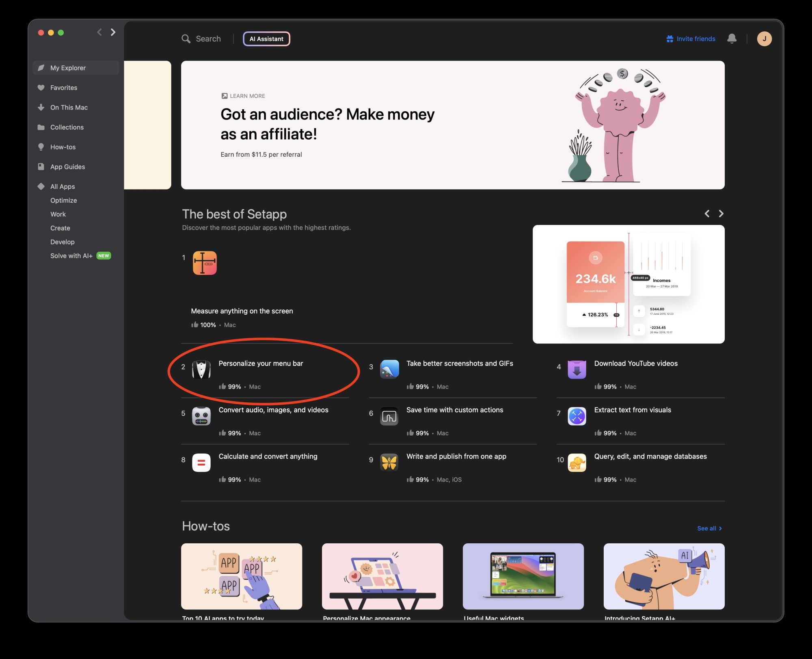Show previous best of Setapp page
The width and height of the screenshot is (812, 659).
(x=707, y=214)
